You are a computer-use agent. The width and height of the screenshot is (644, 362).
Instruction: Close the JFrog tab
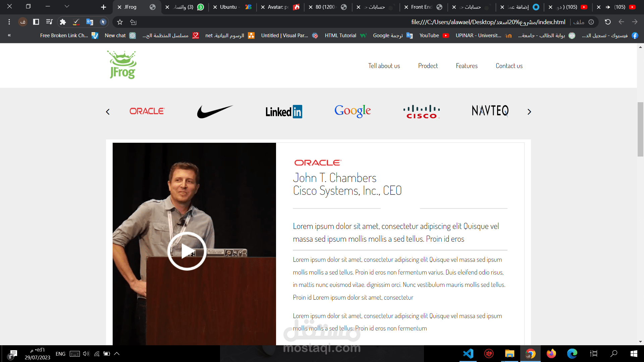119,7
